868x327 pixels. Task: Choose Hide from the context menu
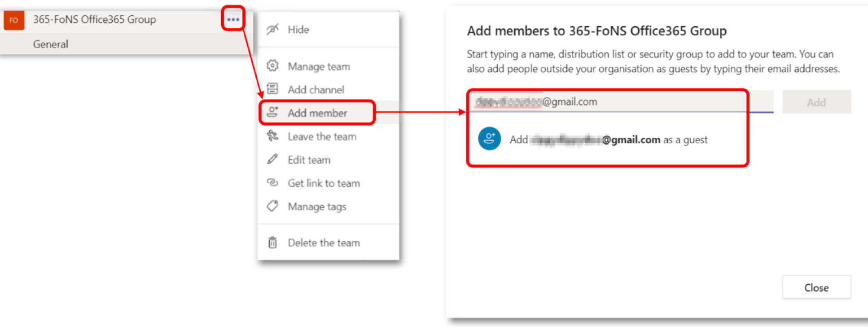298,30
